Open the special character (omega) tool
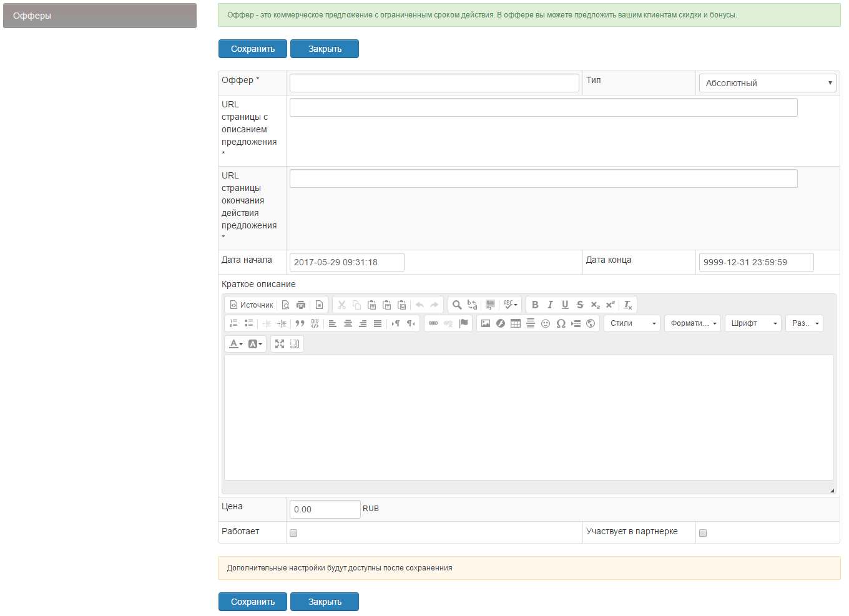Image resolution: width=849 pixels, height=616 pixels. tap(561, 323)
